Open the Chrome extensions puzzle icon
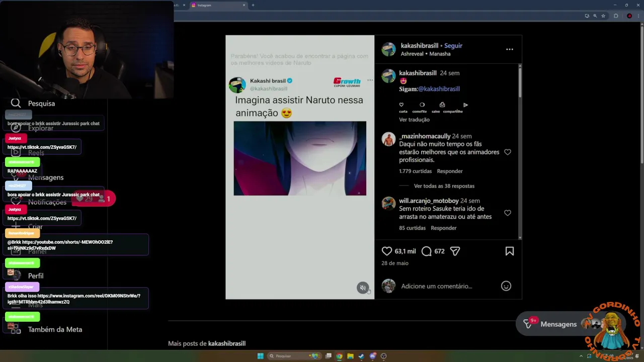 pos(616,16)
